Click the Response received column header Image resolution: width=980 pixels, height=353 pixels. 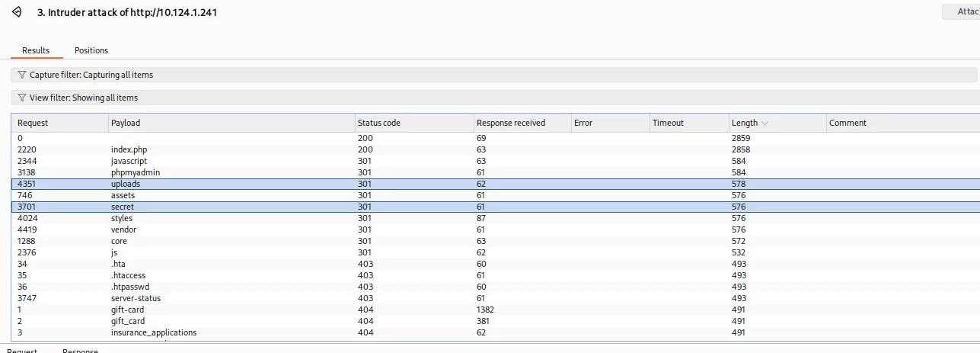tap(510, 123)
